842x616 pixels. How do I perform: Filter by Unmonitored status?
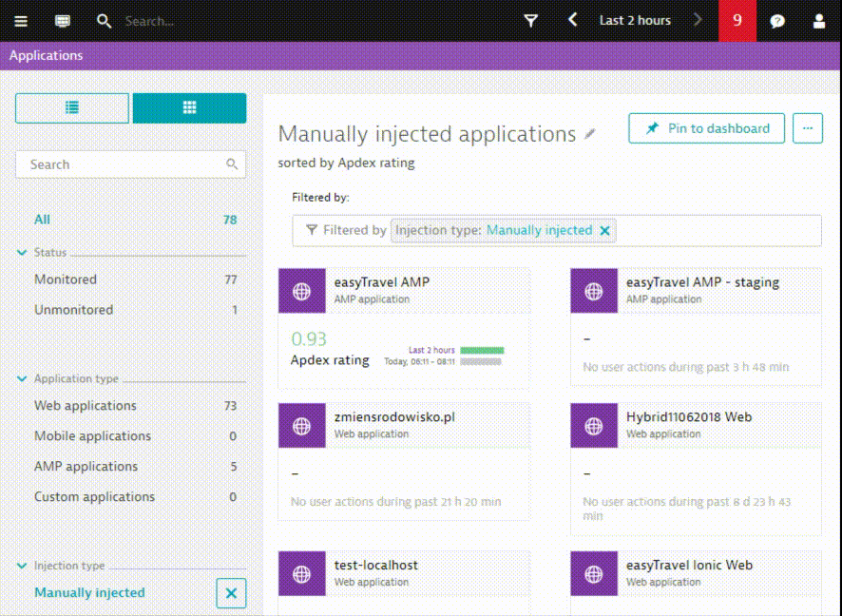tap(73, 310)
